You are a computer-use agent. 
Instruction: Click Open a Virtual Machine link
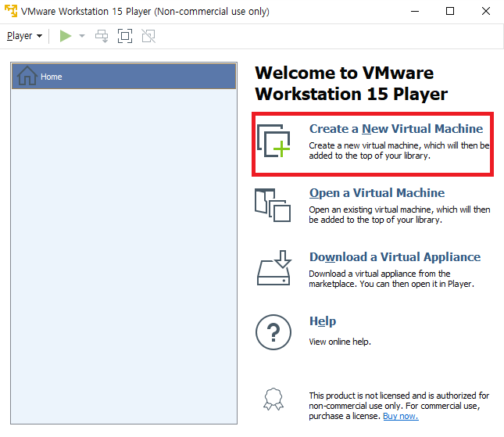tap(377, 193)
